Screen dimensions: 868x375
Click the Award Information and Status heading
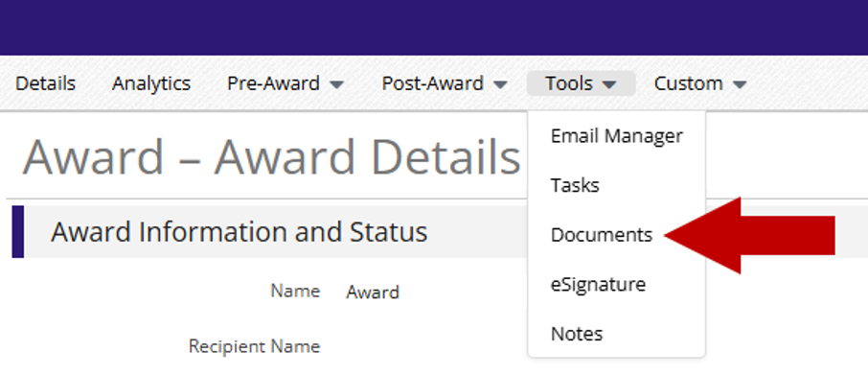pos(240,231)
